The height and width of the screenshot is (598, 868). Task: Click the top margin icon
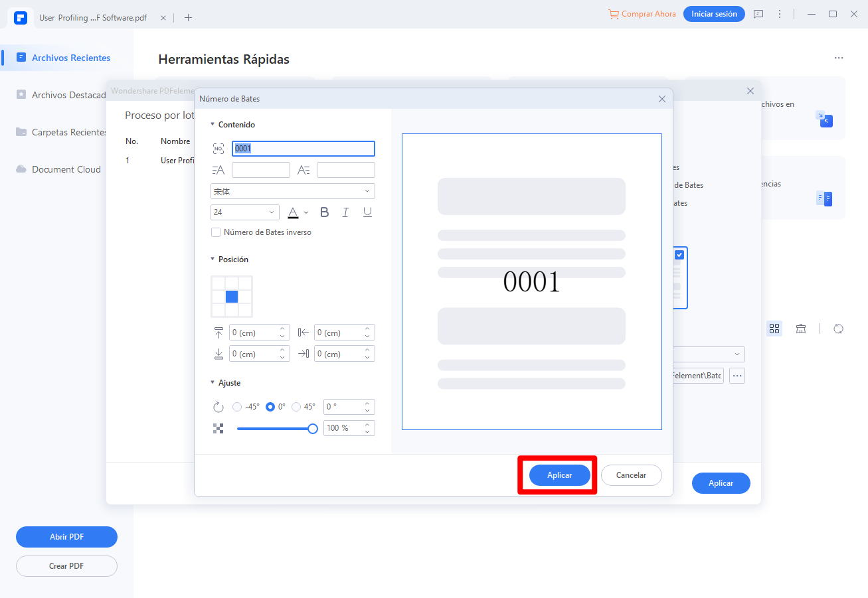(218, 333)
